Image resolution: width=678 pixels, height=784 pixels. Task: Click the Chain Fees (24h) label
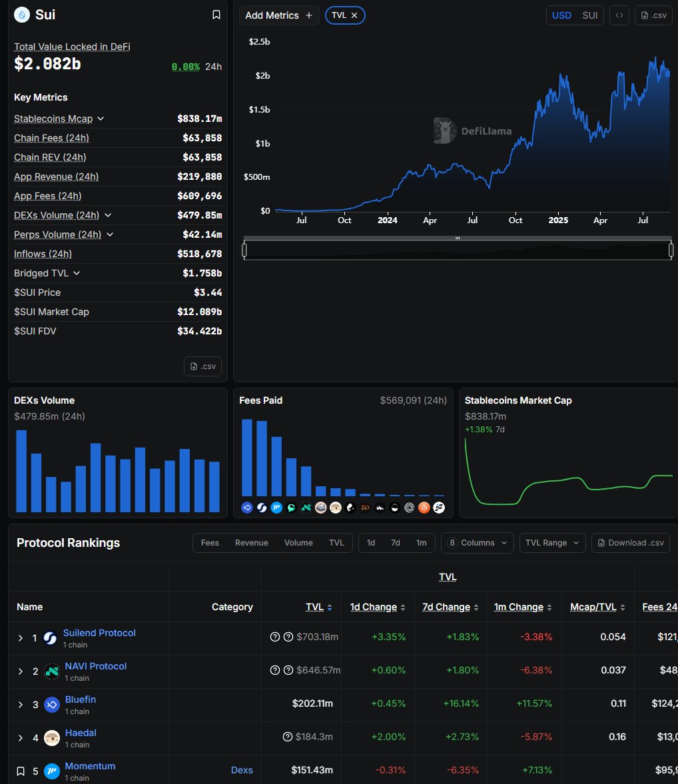51,138
